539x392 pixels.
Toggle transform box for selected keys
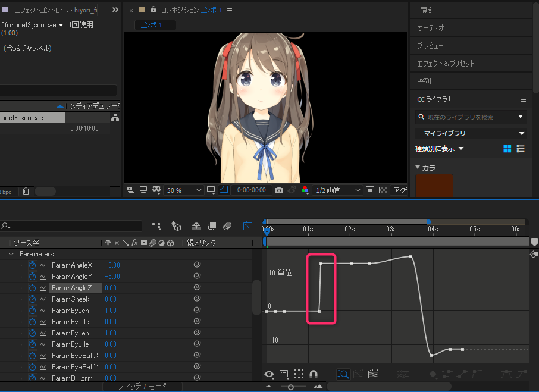[299, 374]
